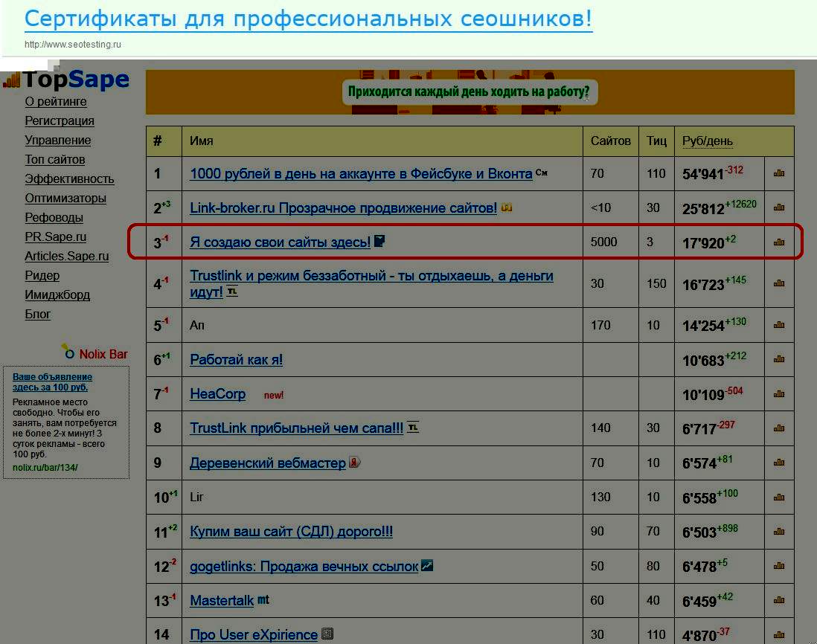Open the Сертификаты для профессиональных сеошников headline link
Viewport: 817px width, 644px height.
click(x=308, y=19)
